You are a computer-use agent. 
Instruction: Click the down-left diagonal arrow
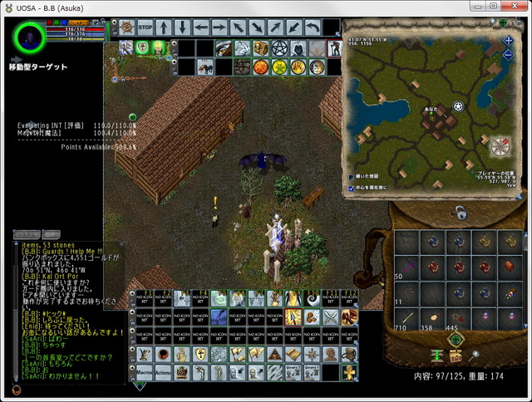pyautogui.click(x=293, y=27)
